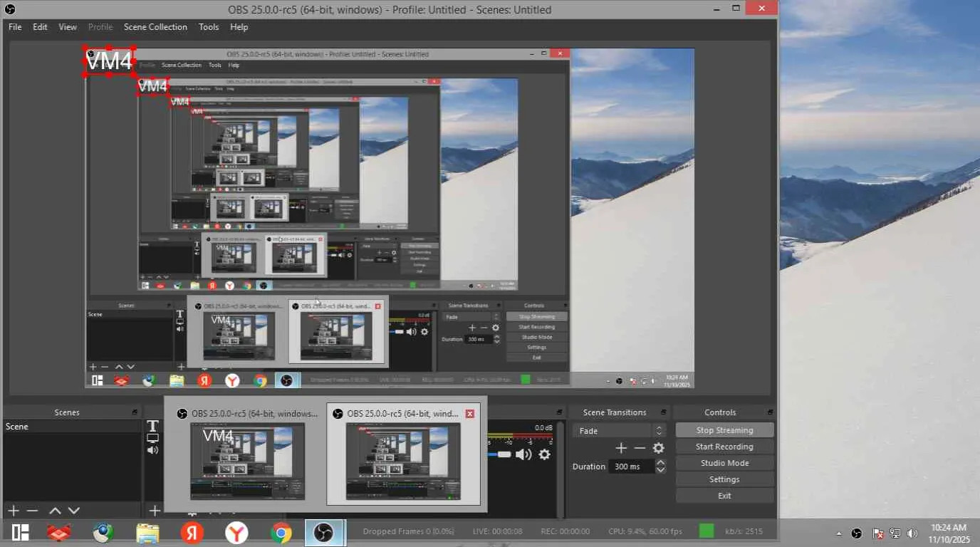
Task: Click the greyed-out Profile menu
Action: pos(100,27)
